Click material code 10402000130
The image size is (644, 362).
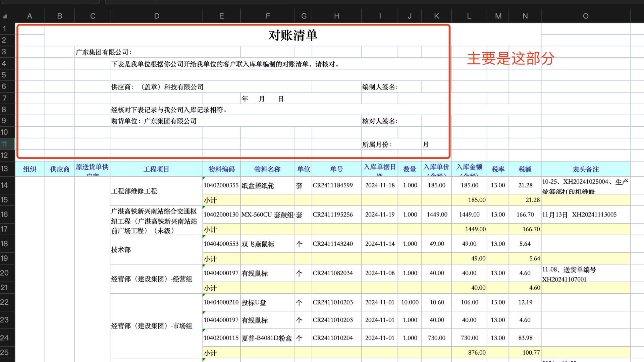tap(222, 215)
